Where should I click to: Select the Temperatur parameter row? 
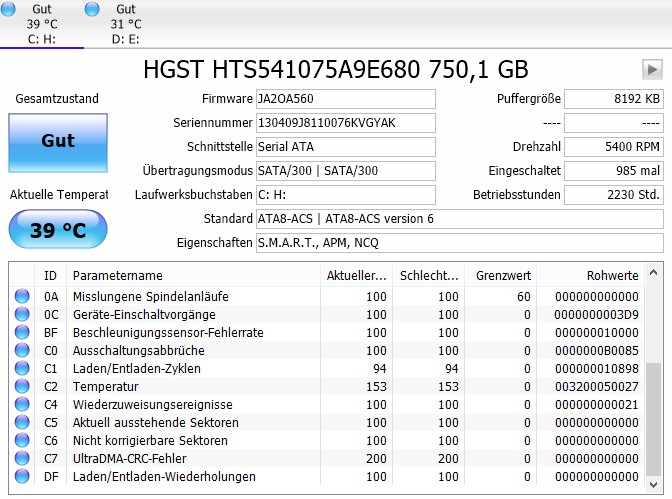click(x=327, y=386)
